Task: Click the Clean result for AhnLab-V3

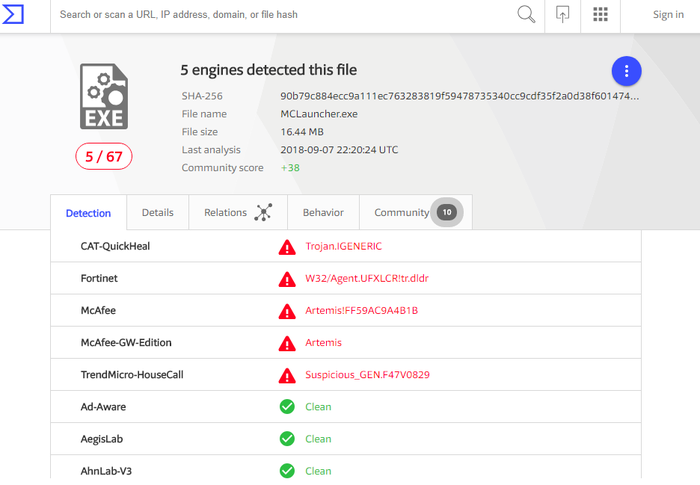Action: click(318, 471)
